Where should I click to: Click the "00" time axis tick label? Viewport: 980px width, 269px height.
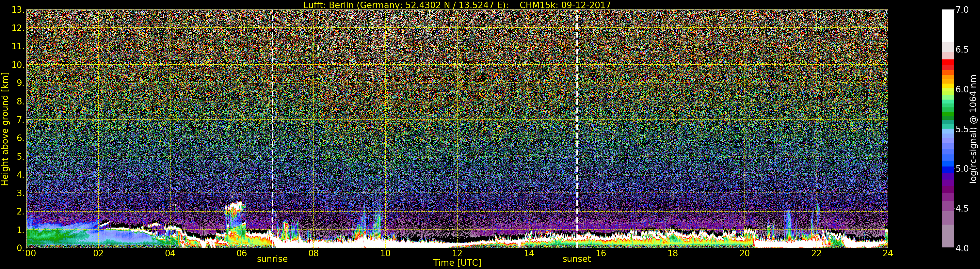(x=30, y=253)
